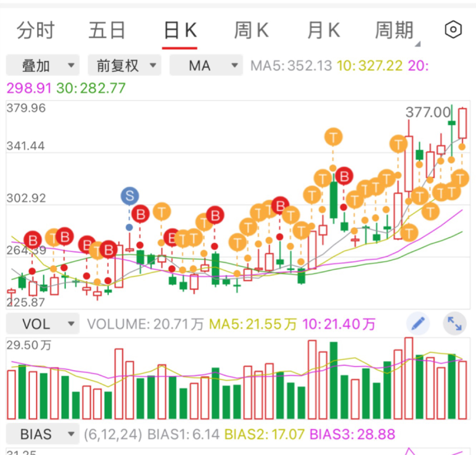Switch to the 周K tab
The image size is (476, 455).
251,30
